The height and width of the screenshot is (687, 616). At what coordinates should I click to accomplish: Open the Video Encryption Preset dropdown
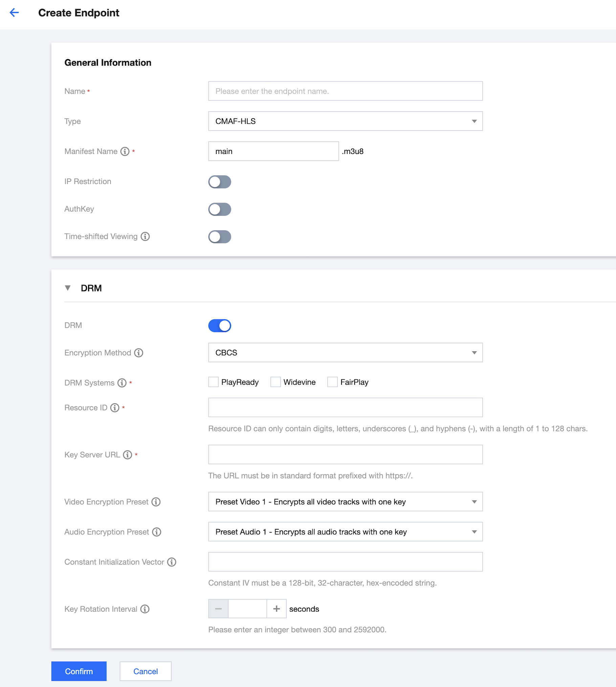tap(345, 502)
